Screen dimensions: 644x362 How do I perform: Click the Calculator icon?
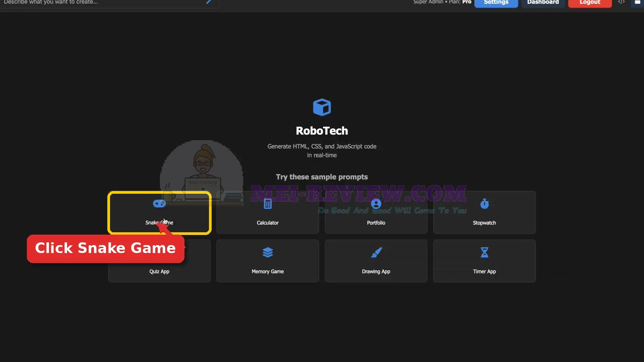click(x=268, y=203)
